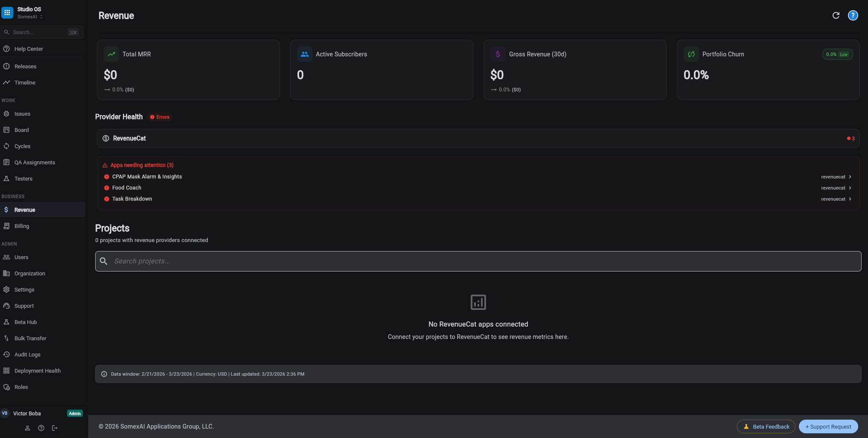
Task: Click the Beta Feedback button
Action: coord(766,426)
